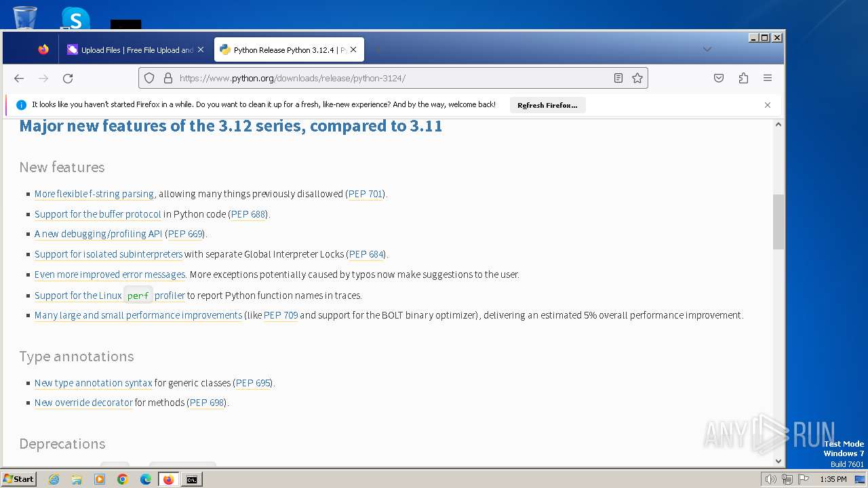Click the site padlock security icon
Screen dimensions: 868x488
coord(168,78)
